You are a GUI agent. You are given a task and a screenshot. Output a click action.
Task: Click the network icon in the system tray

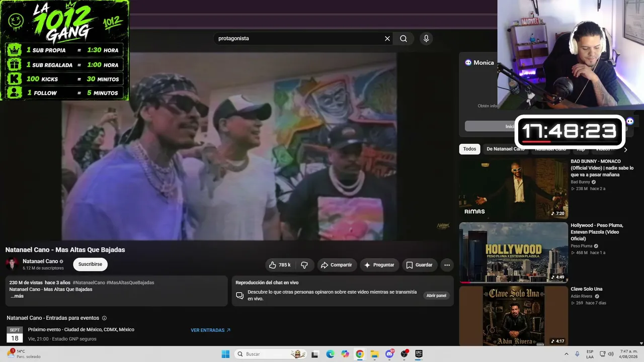point(602,354)
